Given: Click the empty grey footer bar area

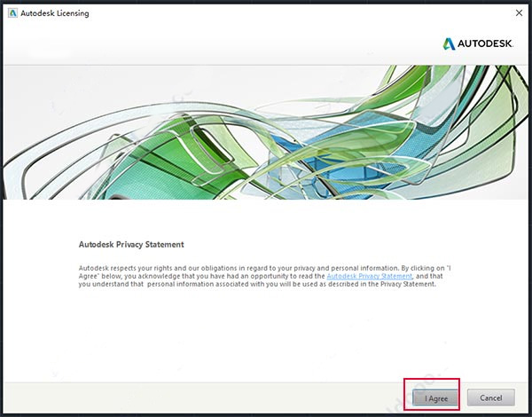Looking at the screenshot, I should pos(204,397).
